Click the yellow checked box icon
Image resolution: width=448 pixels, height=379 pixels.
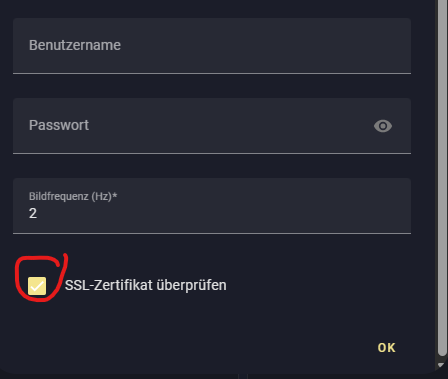pos(37,286)
